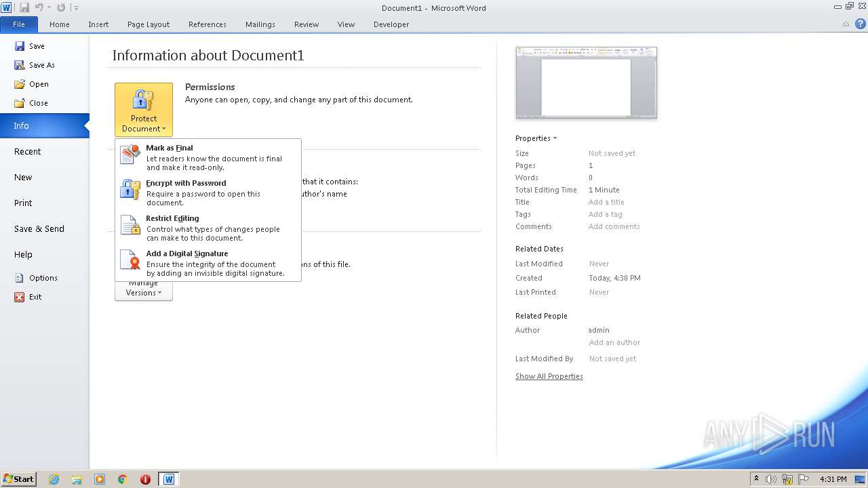Open the View tab

click(x=346, y=24)
